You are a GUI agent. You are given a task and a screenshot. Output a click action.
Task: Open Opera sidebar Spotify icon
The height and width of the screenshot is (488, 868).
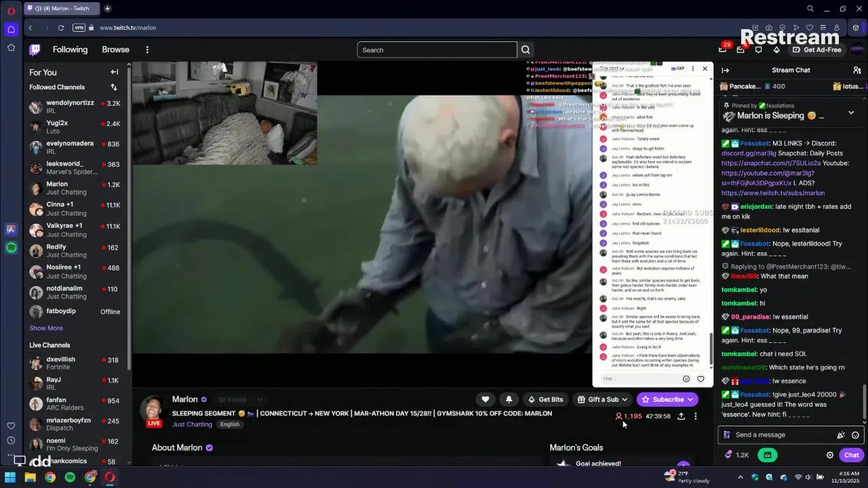point(11,248)
